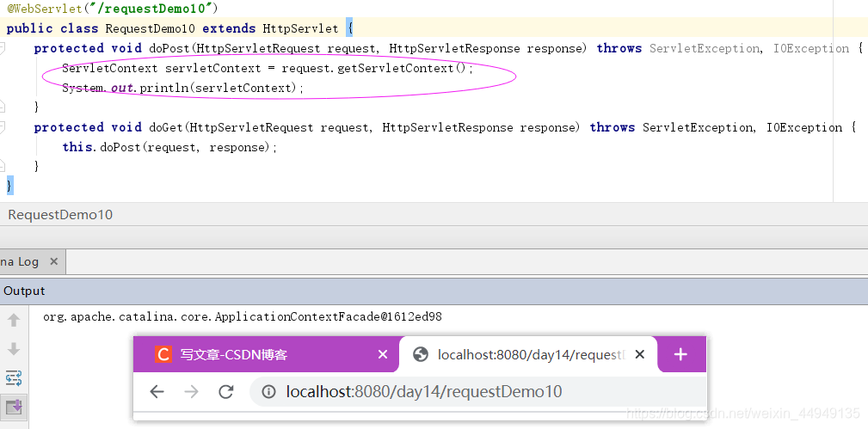Click the Output panel header
Viewport: 868px width, 429px height.
pos(434,291)
